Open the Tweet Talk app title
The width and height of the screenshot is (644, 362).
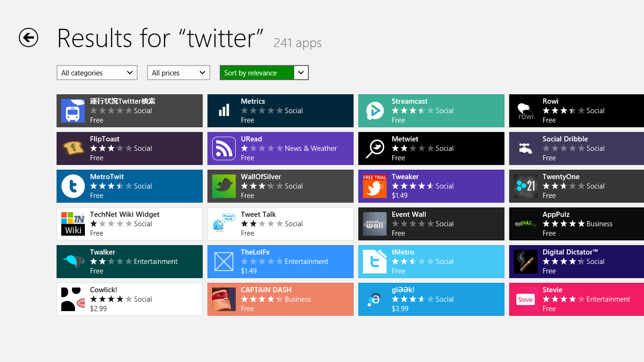pos(258,214)
